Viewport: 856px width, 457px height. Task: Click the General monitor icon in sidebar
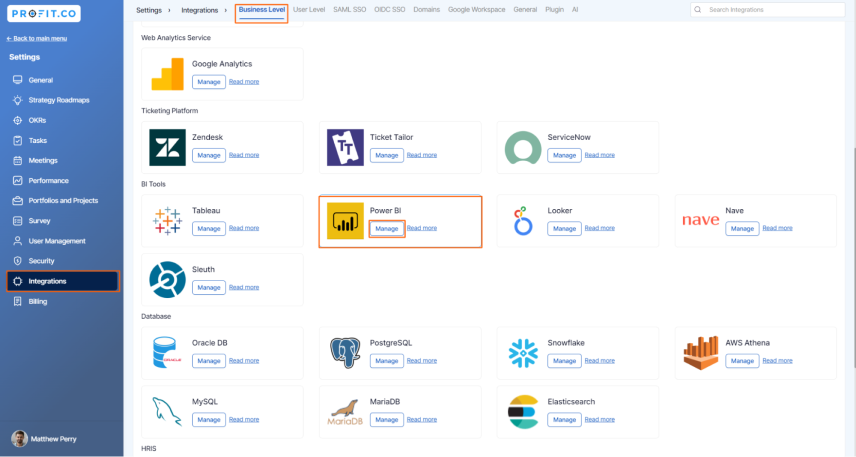[17, 80]
